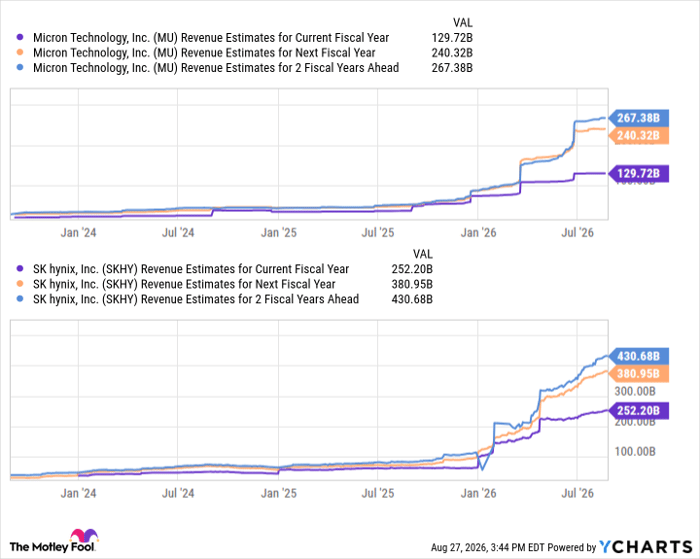Click the 252.20B value in the SK hynix legend
This screenshot has width=700, height=559.
pyautogui.click(x=412, y=269)
